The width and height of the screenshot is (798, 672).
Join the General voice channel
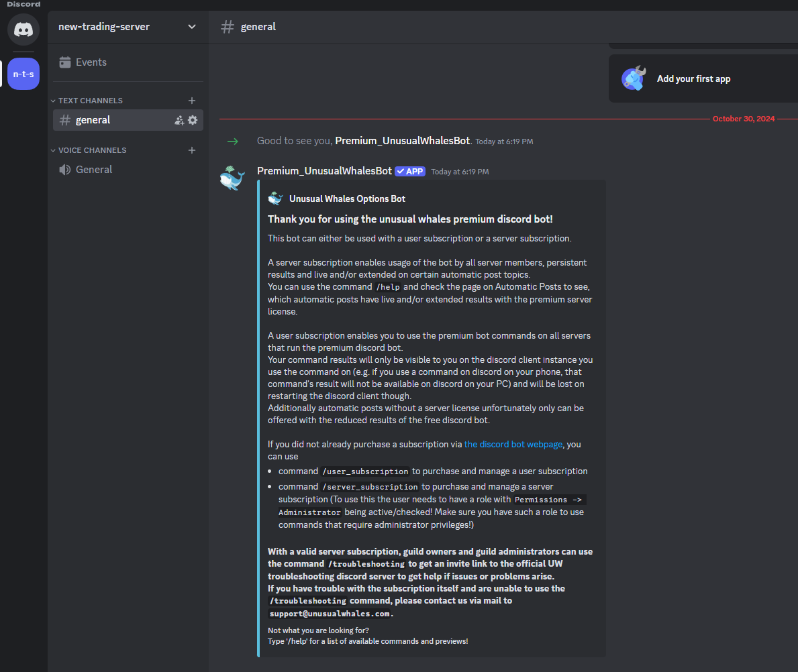click(x=128, y=170)
